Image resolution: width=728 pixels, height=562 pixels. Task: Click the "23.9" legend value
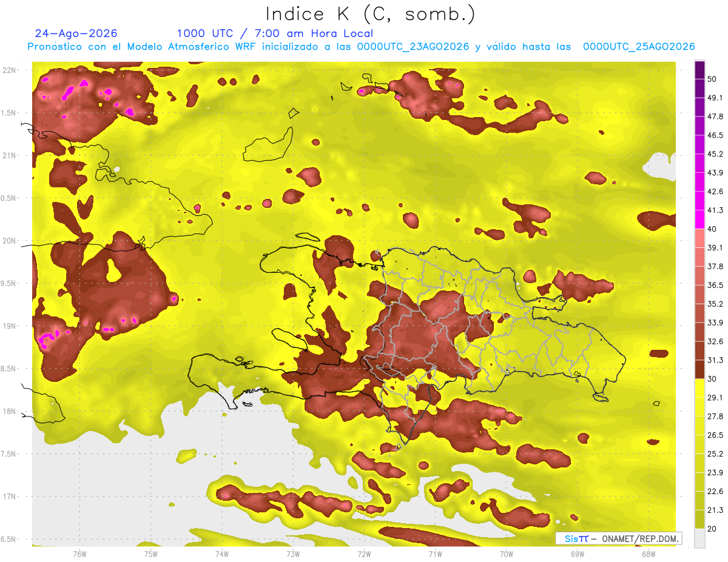coord(715,473)
